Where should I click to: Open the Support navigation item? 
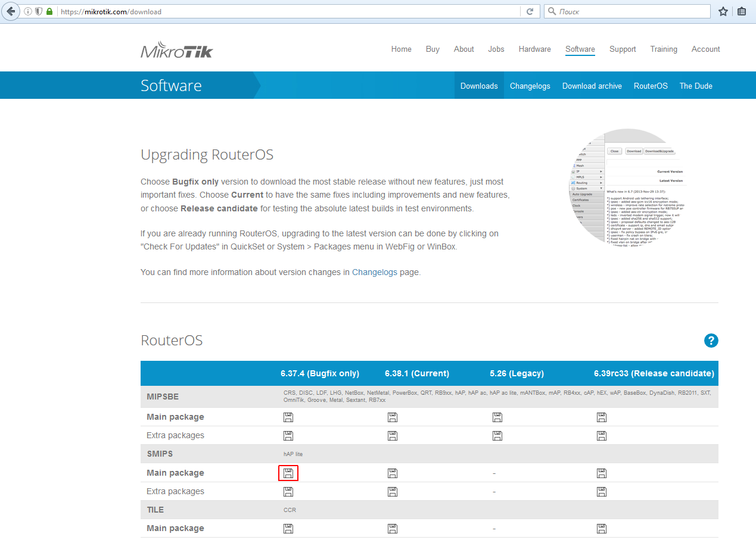coord(623,49)
